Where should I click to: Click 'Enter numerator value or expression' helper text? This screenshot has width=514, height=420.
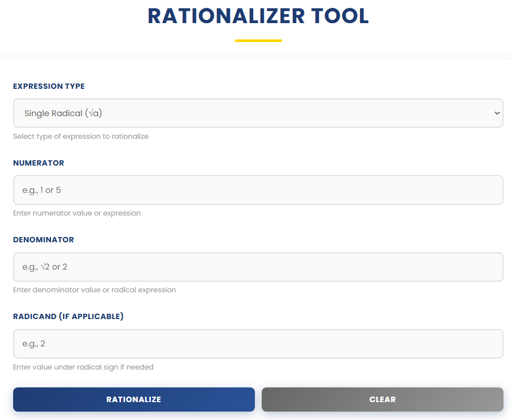pyautogui.click(x=77, y=213)
